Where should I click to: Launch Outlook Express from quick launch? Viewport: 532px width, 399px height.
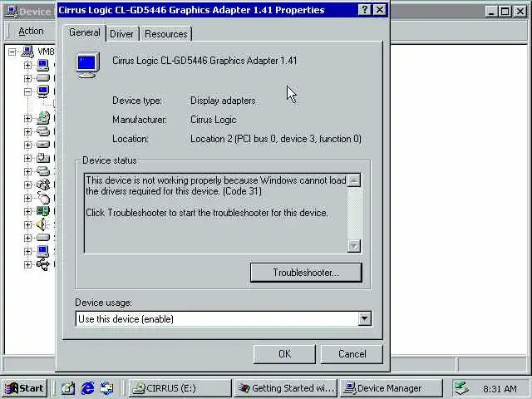pyautogui.click(x=107, y=388)
